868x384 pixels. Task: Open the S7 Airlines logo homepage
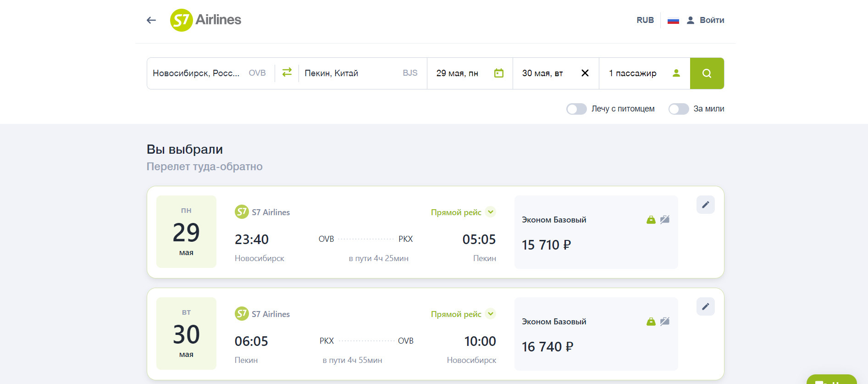(205, 20)
